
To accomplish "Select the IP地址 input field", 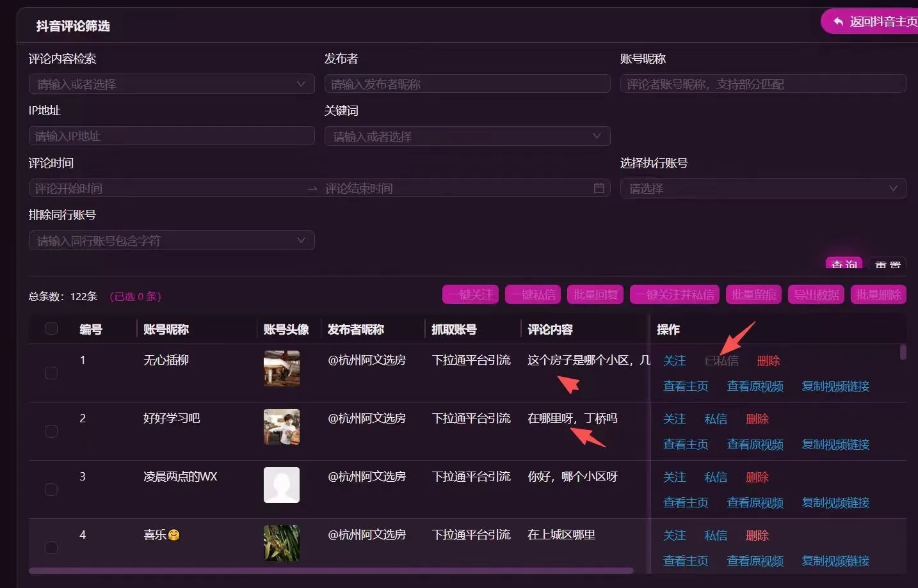I will click(x=172, y=136).
